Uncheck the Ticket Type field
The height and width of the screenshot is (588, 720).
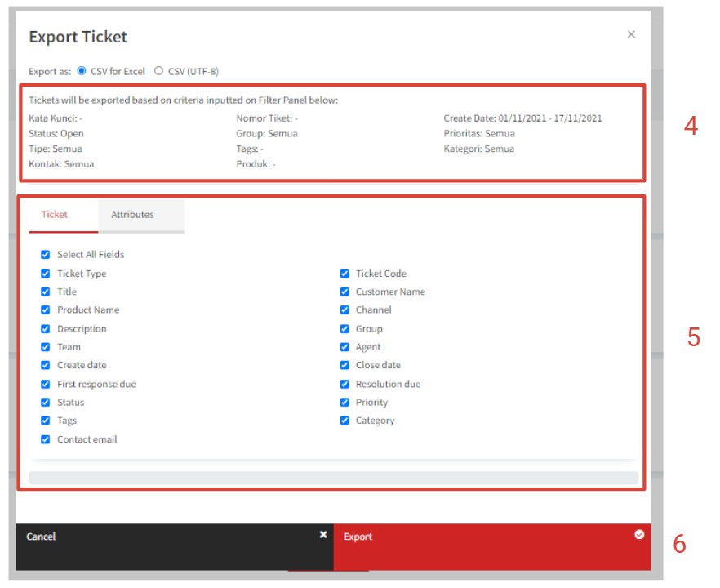(x=46, y=274)
